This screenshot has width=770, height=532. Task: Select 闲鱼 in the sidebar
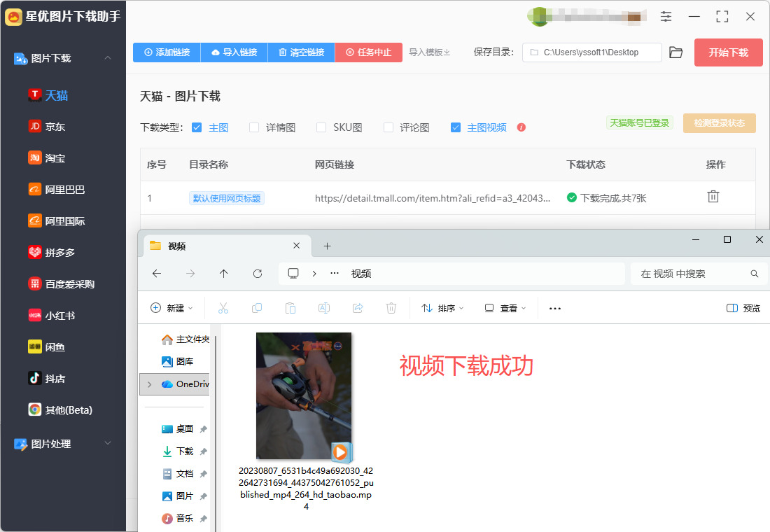pos(47,346)
